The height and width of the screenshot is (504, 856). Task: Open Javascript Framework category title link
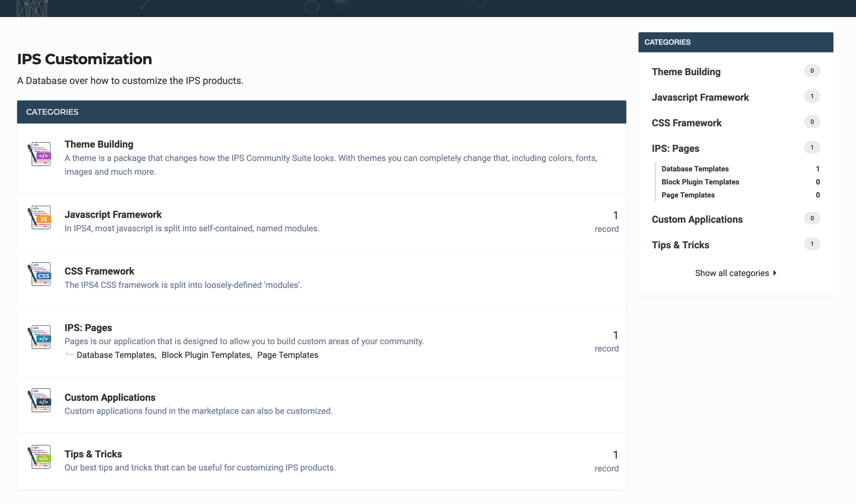point(113,215)
